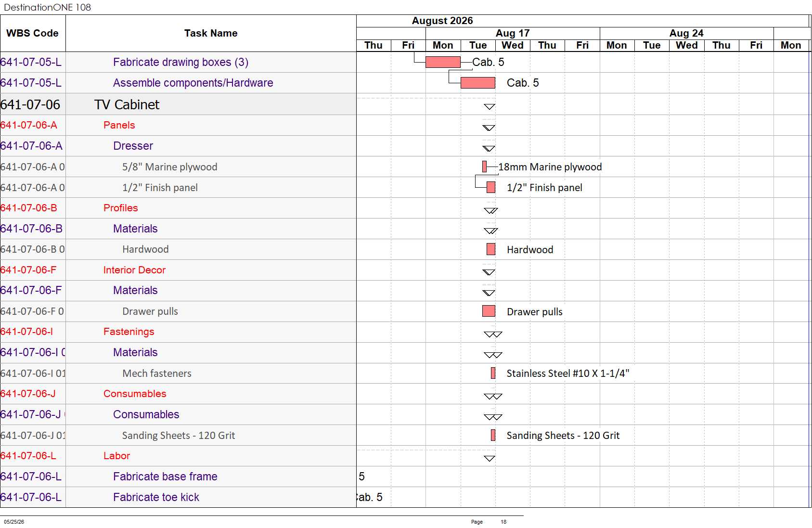Select the Dresser summary triangle marker
The height and width of the screenshot is (528, 812).
coord(489,149)
